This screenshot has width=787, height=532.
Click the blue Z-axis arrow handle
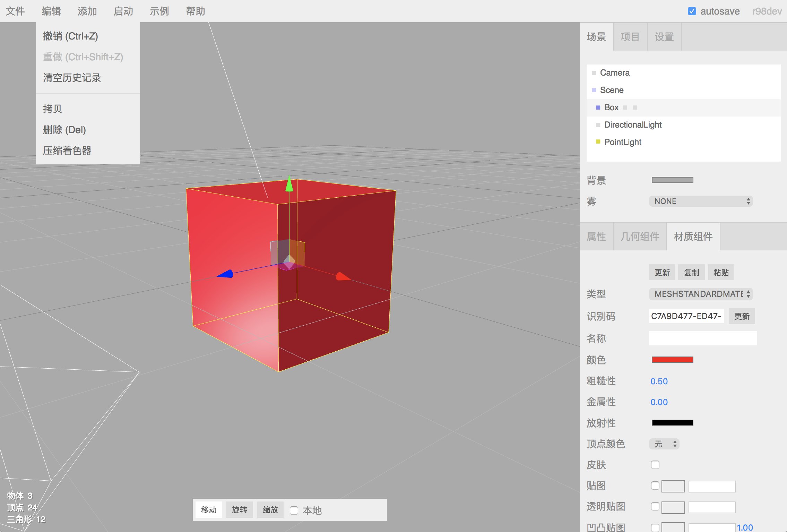tap(226, 274)
